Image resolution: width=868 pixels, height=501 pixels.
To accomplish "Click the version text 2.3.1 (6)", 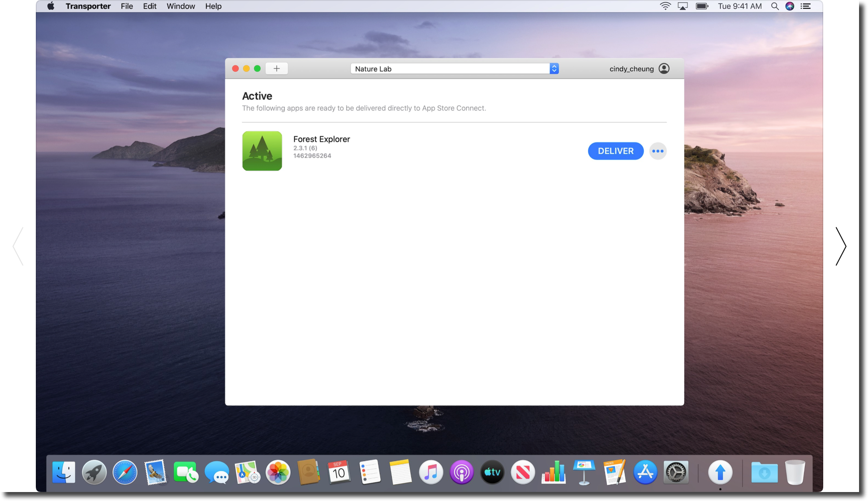I will coord(305,148).
